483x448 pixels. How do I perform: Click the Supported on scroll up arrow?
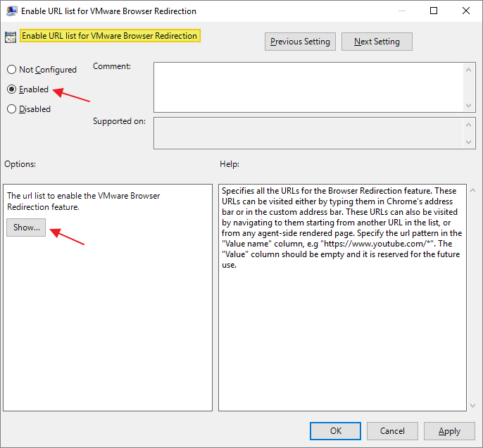click(470, 124)
